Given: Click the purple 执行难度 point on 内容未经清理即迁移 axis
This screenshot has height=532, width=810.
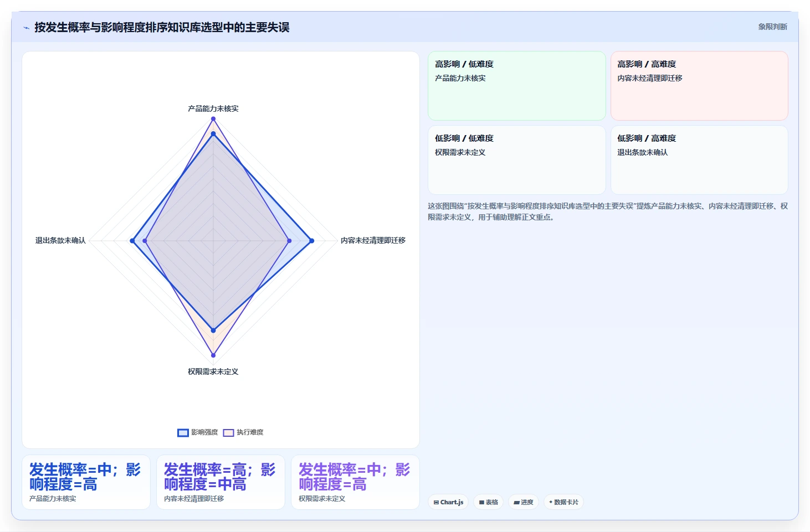Looking at the screenshot, I should [x=289, y=241].
